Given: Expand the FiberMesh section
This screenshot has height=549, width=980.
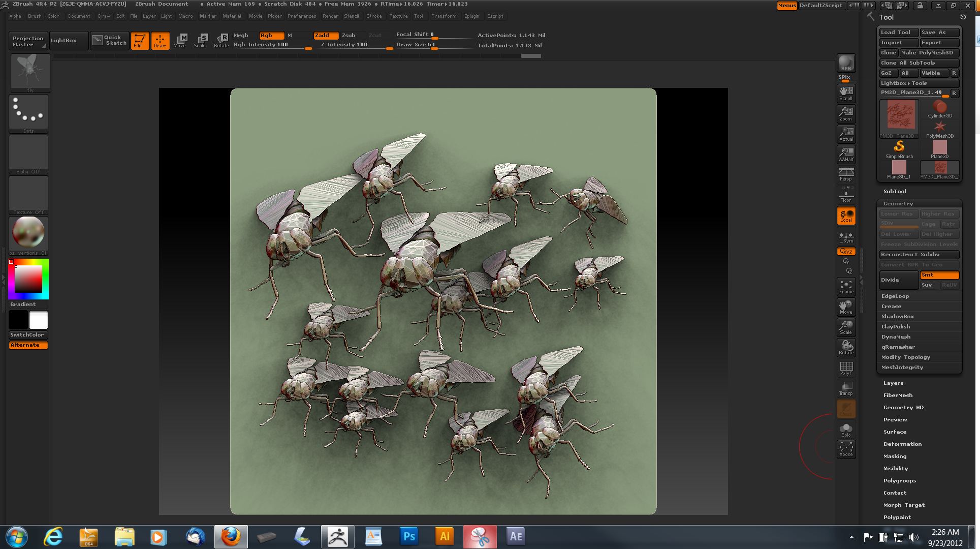Looking at the screenshot, I should click(898, 395).
